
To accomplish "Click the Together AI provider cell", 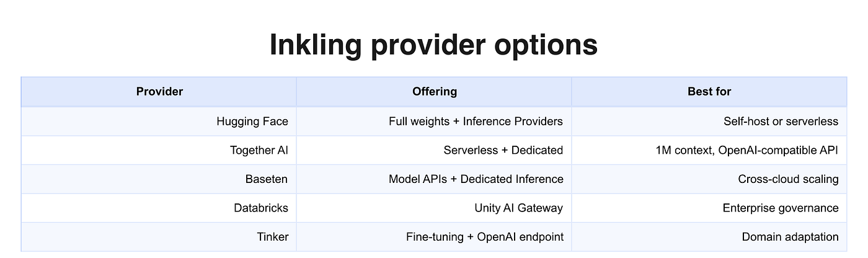I will click(x=159, y=150).
